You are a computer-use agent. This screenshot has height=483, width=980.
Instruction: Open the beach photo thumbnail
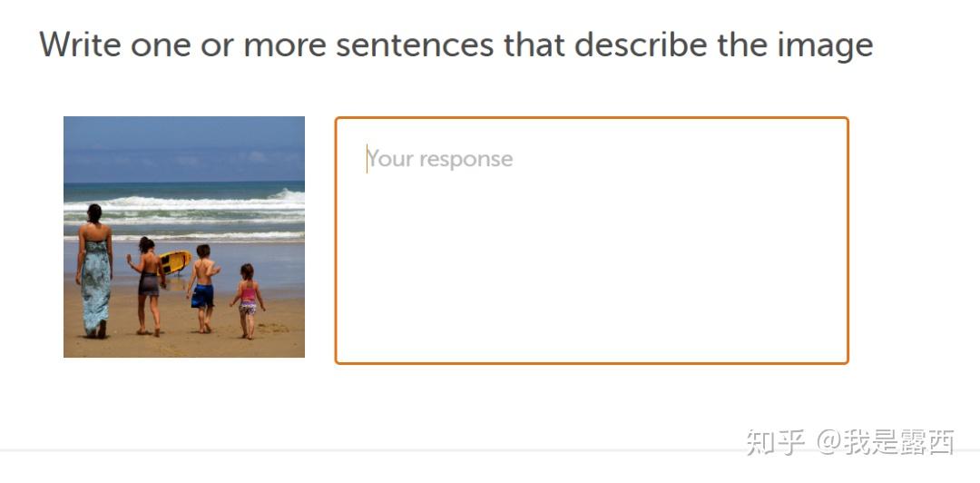point(184,237)
